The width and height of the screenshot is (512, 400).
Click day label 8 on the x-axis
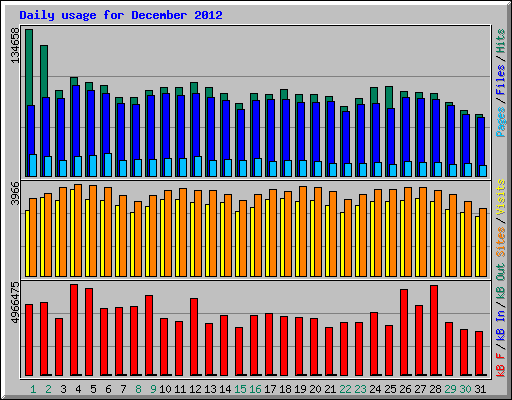(x=138, y=389)
